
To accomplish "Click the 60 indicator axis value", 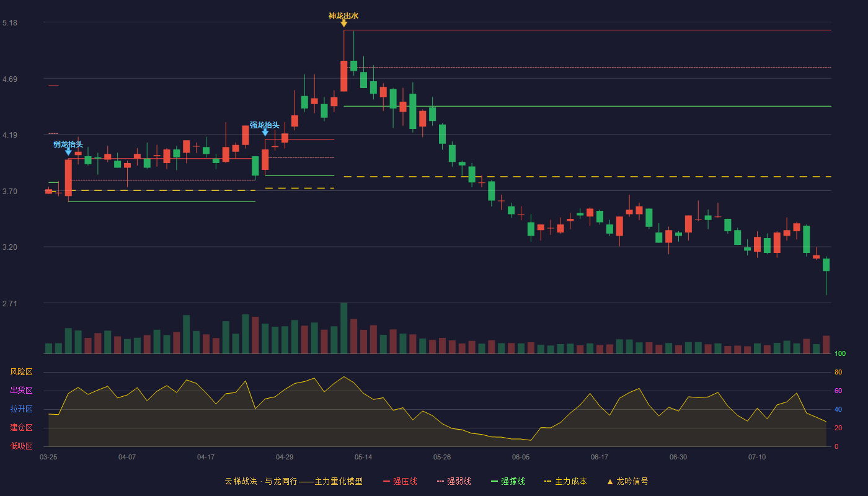I will [x=838, y=391].
